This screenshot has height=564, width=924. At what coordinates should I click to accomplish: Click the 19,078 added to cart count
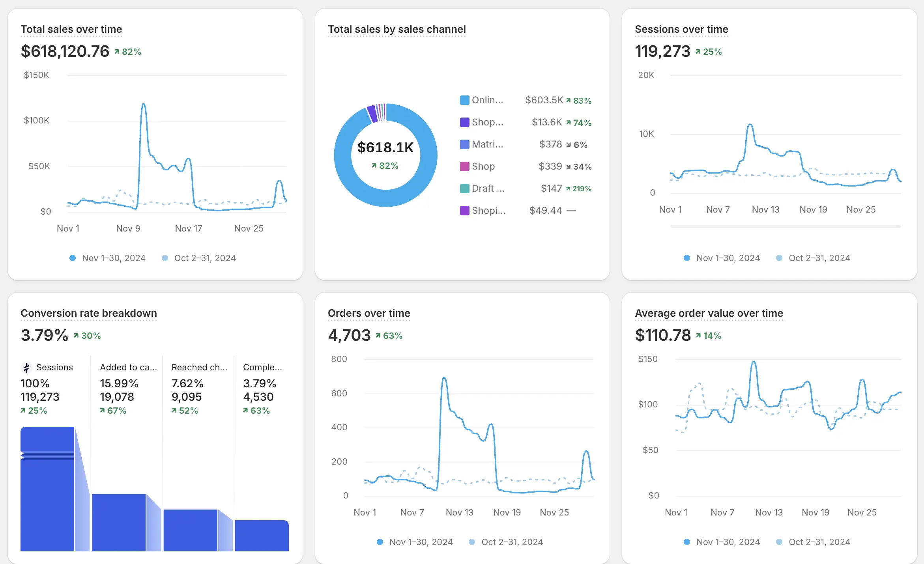click(117, 397)
